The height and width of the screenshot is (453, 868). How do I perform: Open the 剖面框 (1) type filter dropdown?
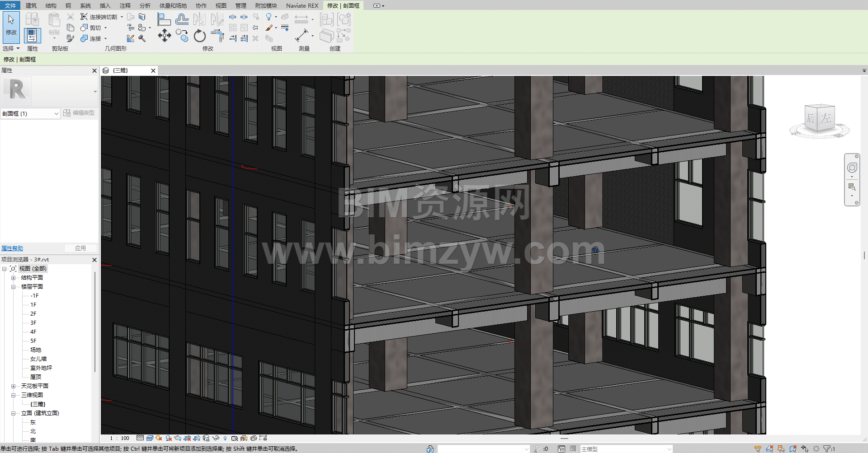click(x=30, y=113)
